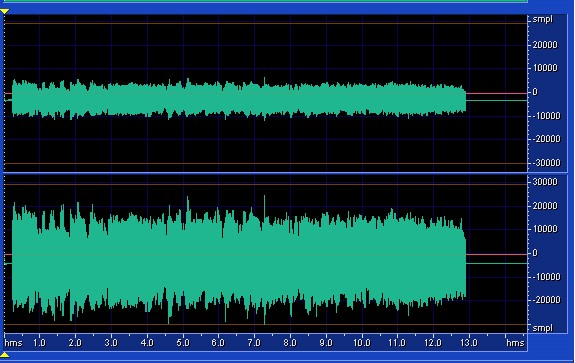Click the left hms label on the time ruler
The width and height of the screenshot is (575, 363).
pos(14,343)
